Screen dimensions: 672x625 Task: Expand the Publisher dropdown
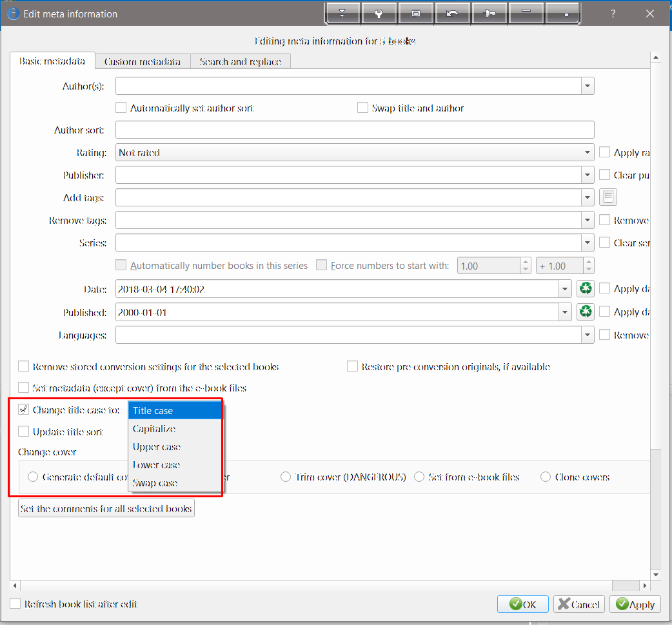click(588, 175)
